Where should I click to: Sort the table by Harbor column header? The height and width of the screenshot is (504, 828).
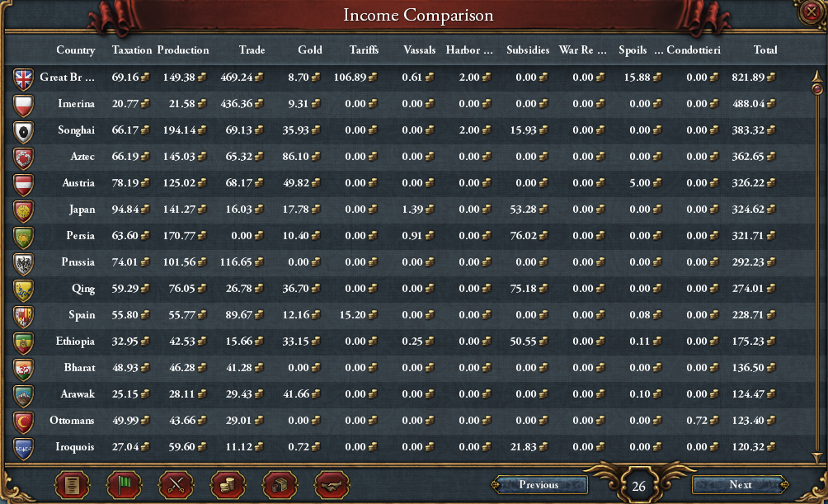click(469, 49)
